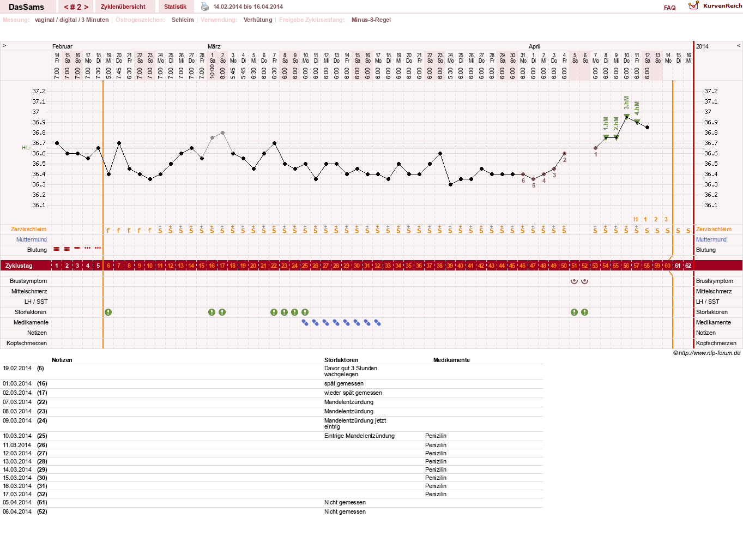Image resolution: width=743 pixels, height=560 pixels.
Task: Click the last temperature point on 12 April
Action: [647, 127]
